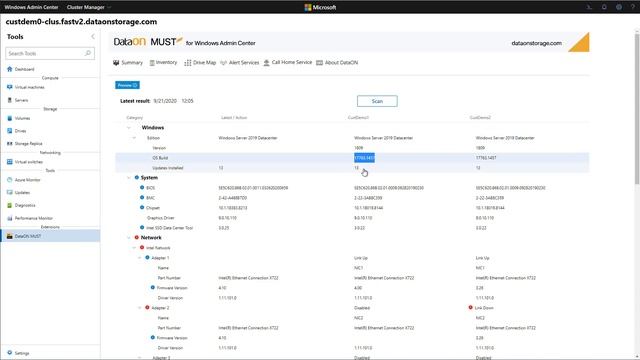
Task: Click the highlighted OS Build value
Action: coord(364,158)
